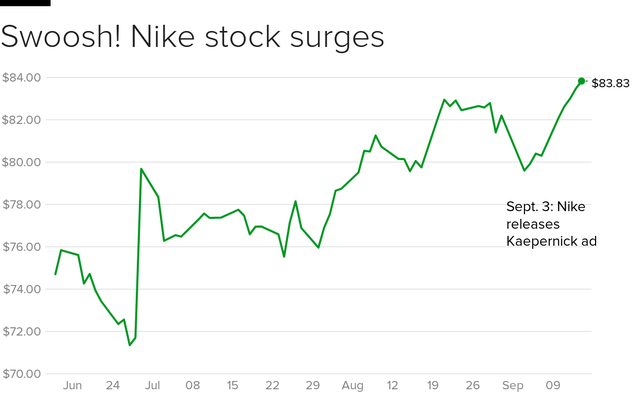Click the 19 date tick label
The width and height of the screenshot is (640, 413).
pyautogui.click(x=432, y=384)
